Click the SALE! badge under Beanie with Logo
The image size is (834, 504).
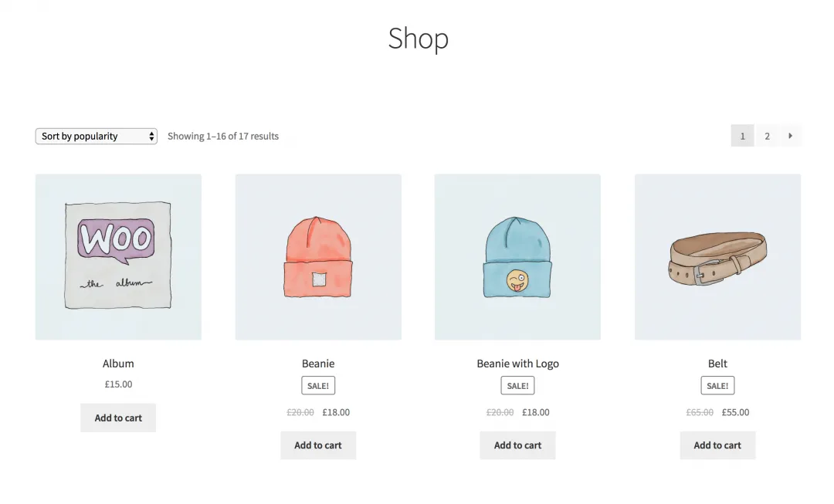coord(517,385)
